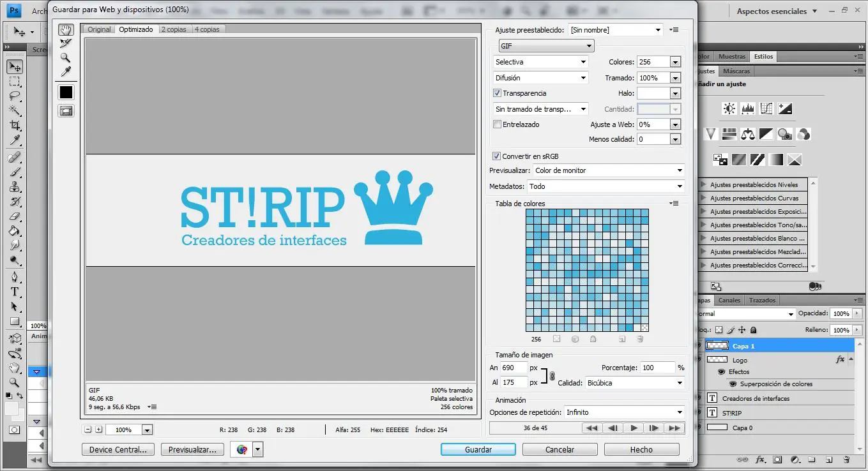Screen dimensions: 868x471
Task: Select the Eraser tool
Action: coord(15,216)
